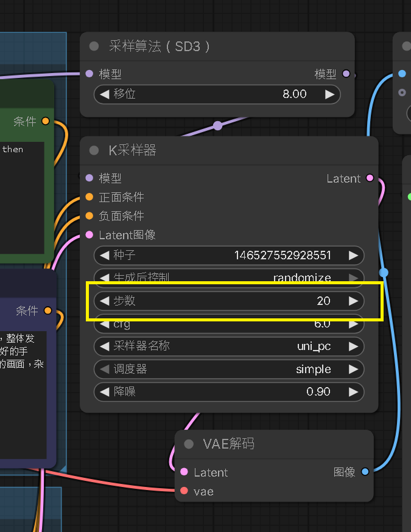Increase the 移位 value with right arrow

329,94
